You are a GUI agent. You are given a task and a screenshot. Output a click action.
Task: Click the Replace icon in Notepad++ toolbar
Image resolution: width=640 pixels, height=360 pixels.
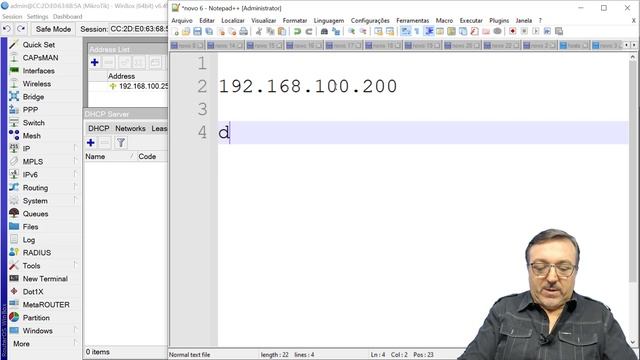point(336,31)
